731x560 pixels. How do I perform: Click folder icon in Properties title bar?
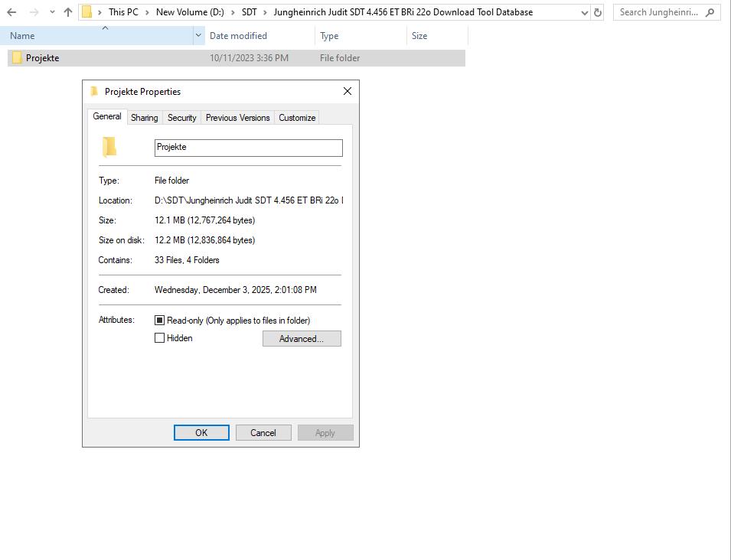click(x=94, y=91)
